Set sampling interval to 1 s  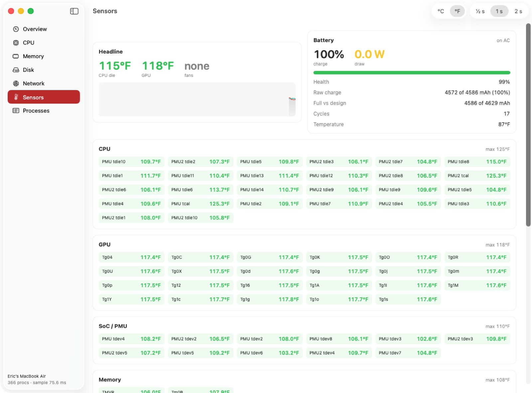tap(499, 11)
